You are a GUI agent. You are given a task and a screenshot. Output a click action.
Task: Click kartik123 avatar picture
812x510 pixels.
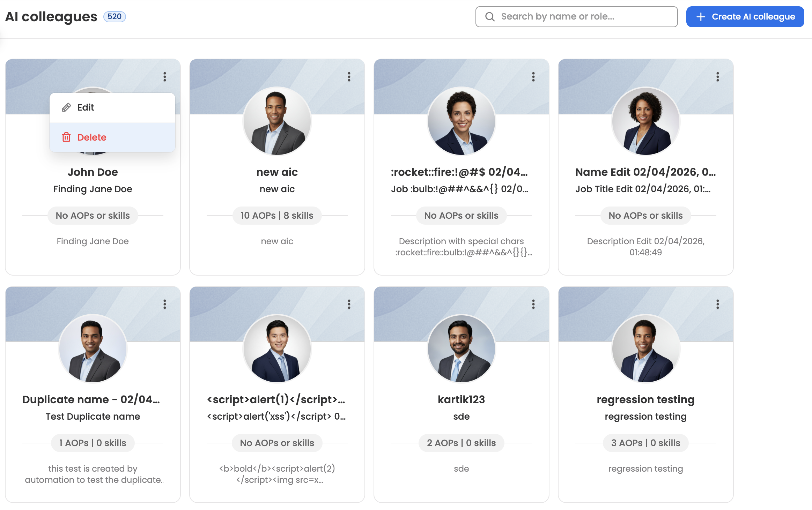pyautogui.click(x=461, y=349)
